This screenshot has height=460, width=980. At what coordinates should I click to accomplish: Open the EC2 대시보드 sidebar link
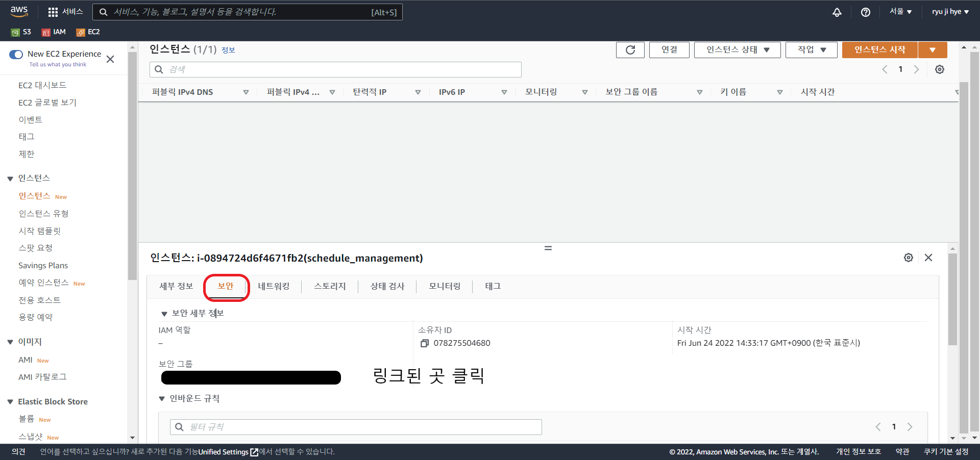[x=42, y=86]
